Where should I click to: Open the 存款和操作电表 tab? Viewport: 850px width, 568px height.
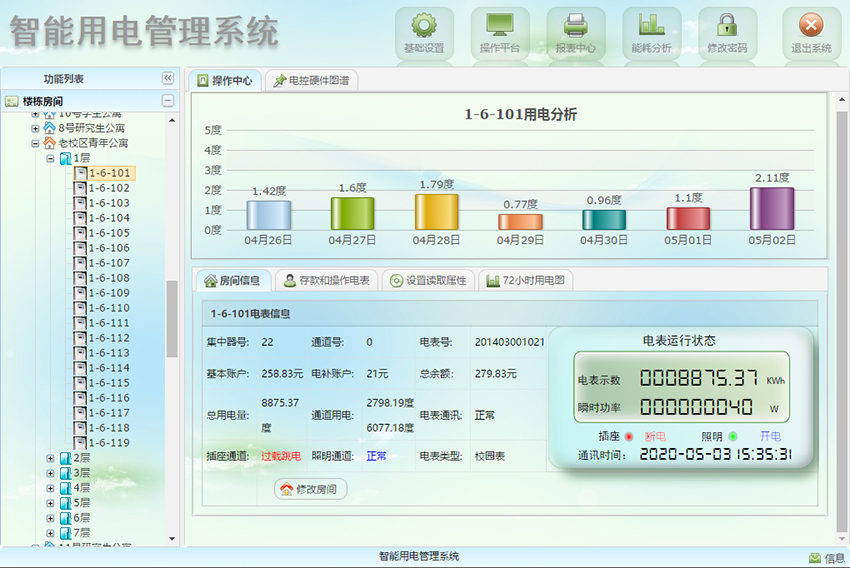click(326, 281)
